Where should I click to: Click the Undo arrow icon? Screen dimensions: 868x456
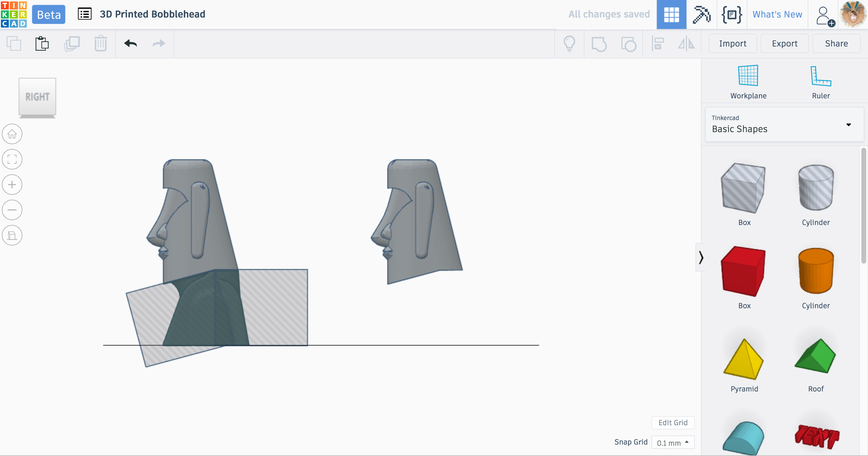131,44
